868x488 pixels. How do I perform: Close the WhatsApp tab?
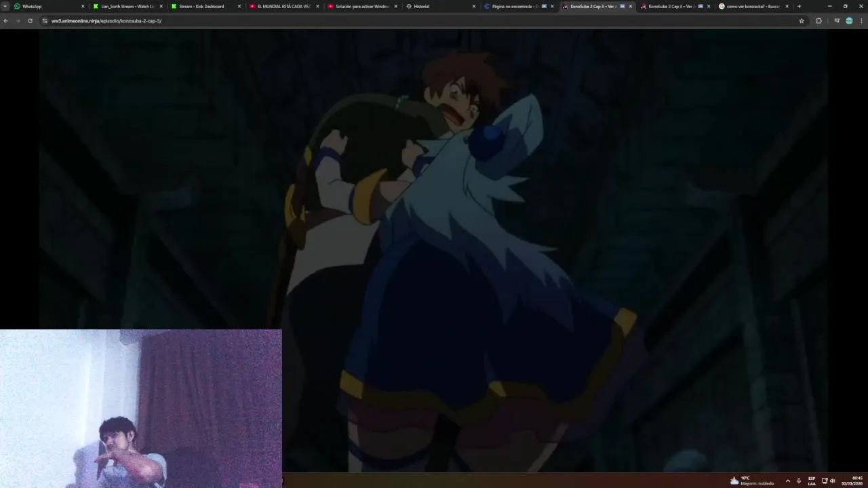[83, 6]
